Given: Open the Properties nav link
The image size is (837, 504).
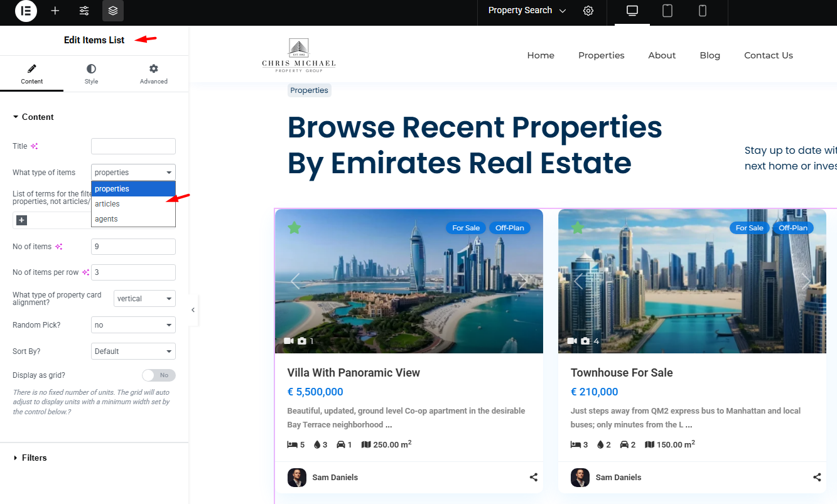Looking at the screenshot, I should pos(602,55).
